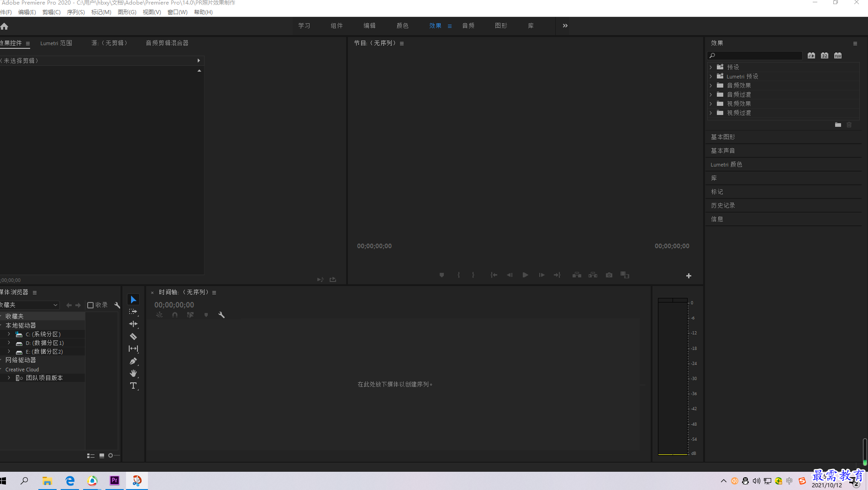
Task: Open the Comparison View button
Action: [x=625, y=275]
